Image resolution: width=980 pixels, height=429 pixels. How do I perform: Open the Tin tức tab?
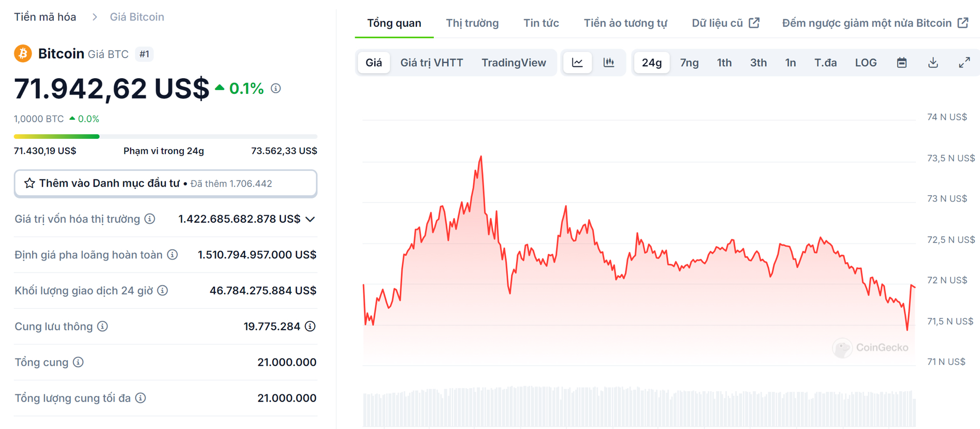[541, 23]
